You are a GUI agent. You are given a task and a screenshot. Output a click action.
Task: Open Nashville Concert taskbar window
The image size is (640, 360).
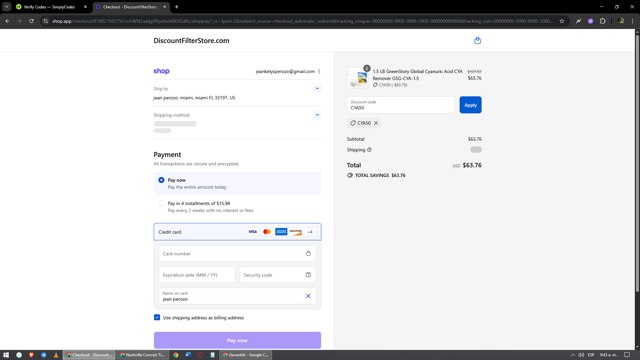pyautogui.click(x=142, y=355)
